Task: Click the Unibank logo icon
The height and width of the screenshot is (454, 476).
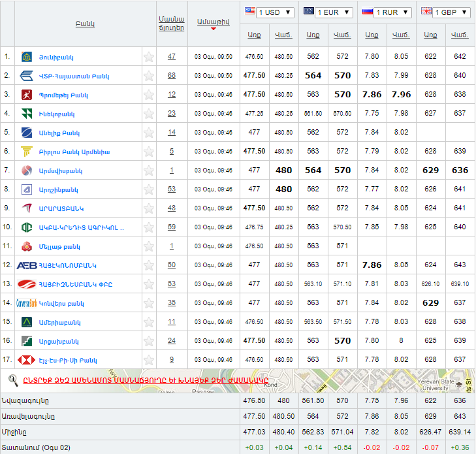Action: click(27, 57)
